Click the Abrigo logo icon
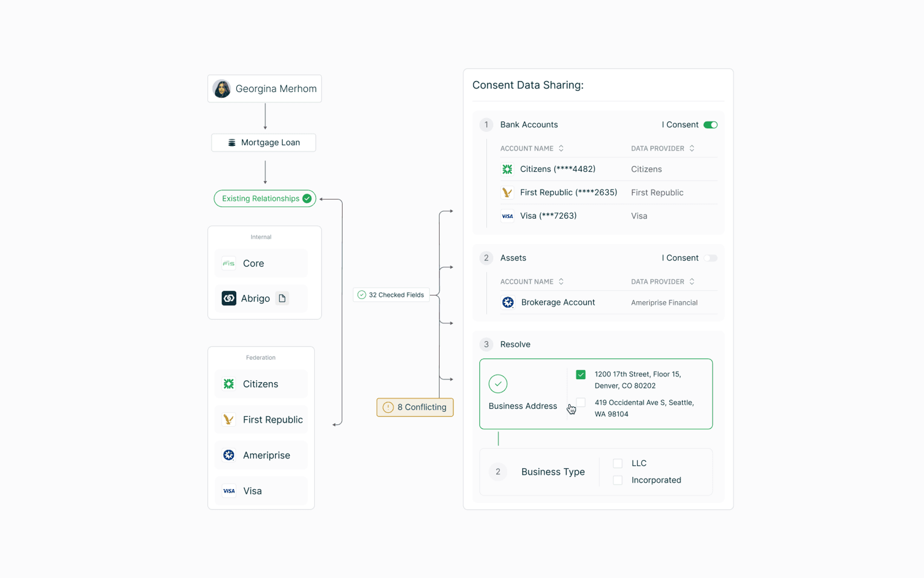 coord(229,298)
